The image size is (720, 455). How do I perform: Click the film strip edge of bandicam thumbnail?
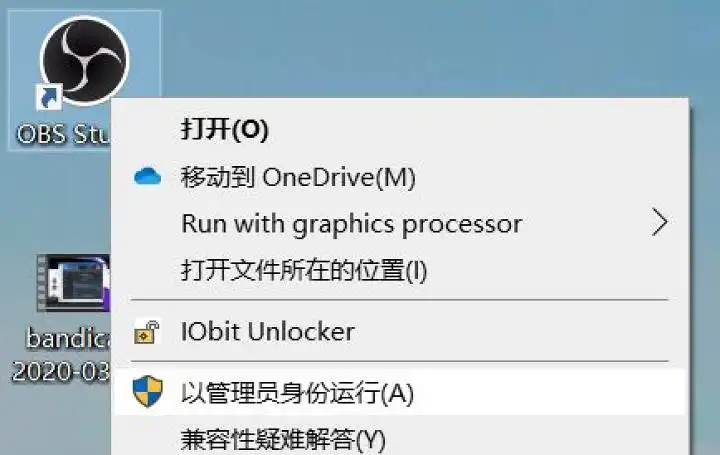(42, 284)
